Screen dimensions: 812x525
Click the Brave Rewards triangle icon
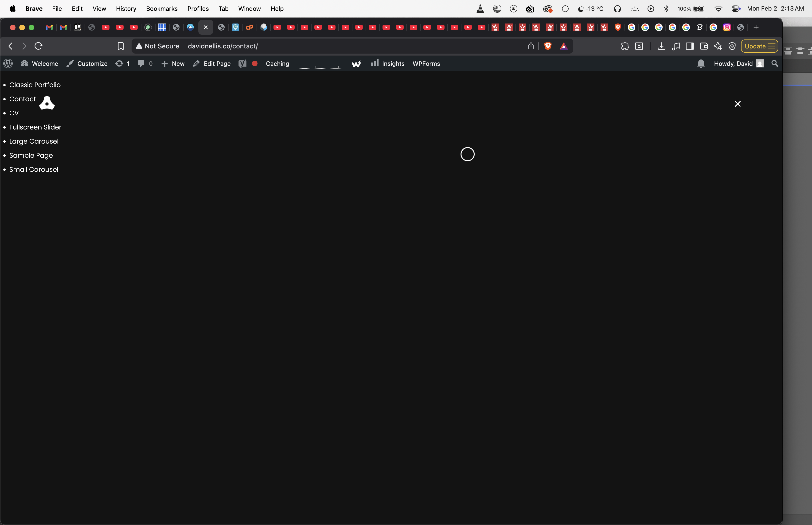pos(564,46)
